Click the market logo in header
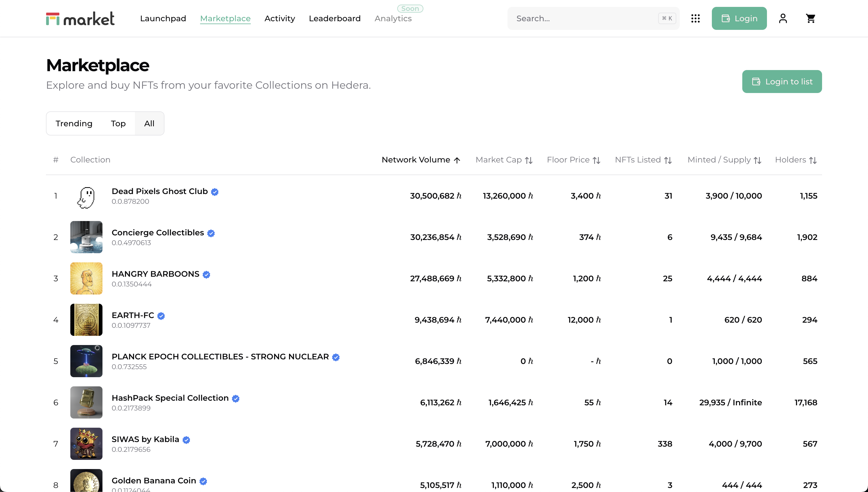This screenshot has height=492, width=868. tap(80, 19)
